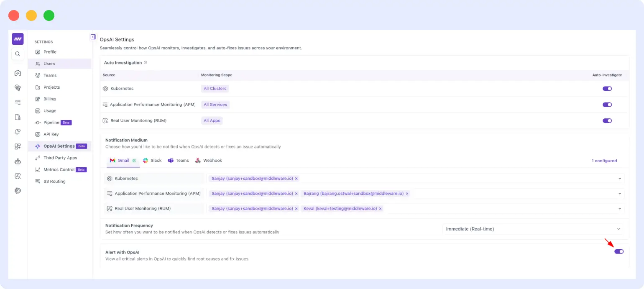Open Third Party Apps settings
The width and height of the screenshot is (644, 289).
tap(59, 158)
